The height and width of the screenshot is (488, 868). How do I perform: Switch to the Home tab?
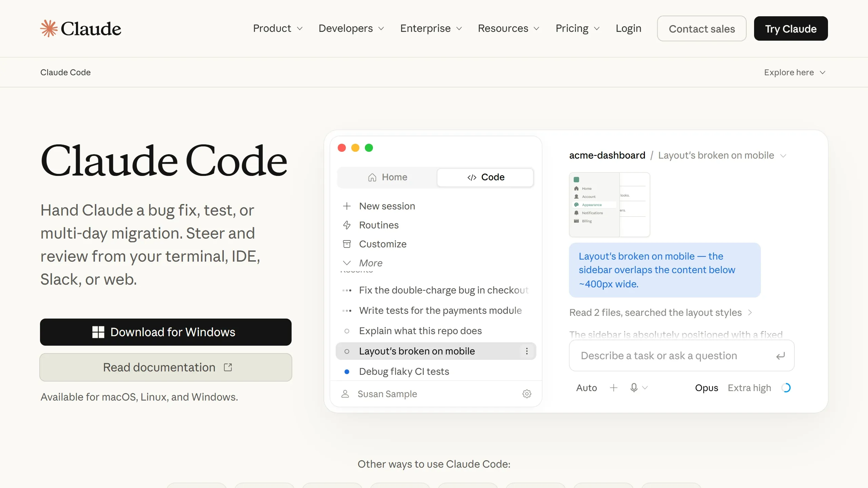click(x=388, y=177)
